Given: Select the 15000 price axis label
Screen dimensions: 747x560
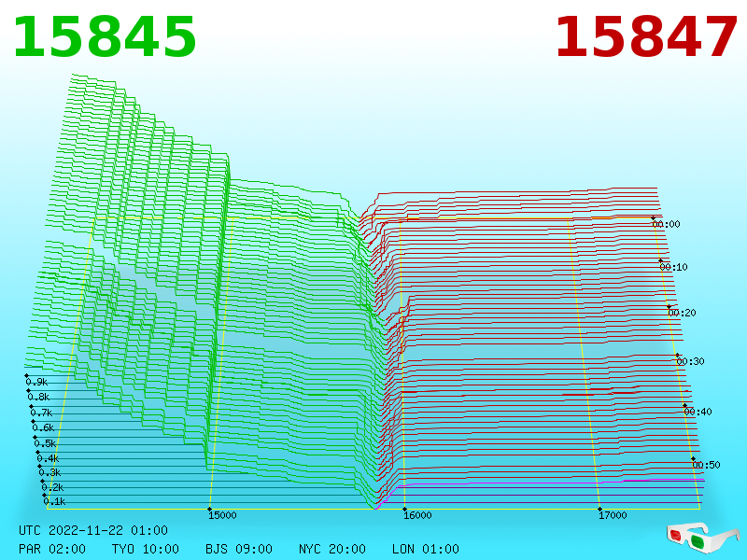Looking at the screenshot, I should pos(222,515).
